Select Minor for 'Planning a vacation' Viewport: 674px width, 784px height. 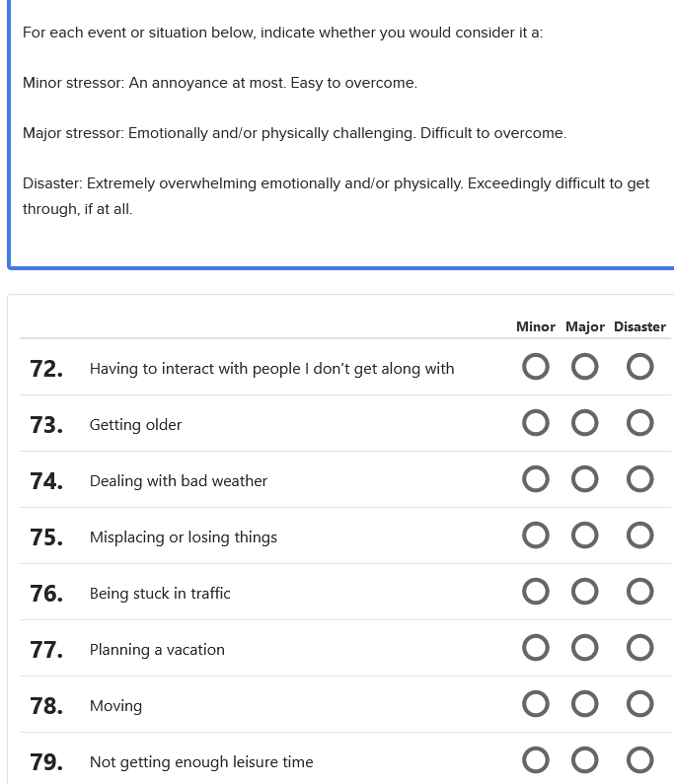pos(536,649)
